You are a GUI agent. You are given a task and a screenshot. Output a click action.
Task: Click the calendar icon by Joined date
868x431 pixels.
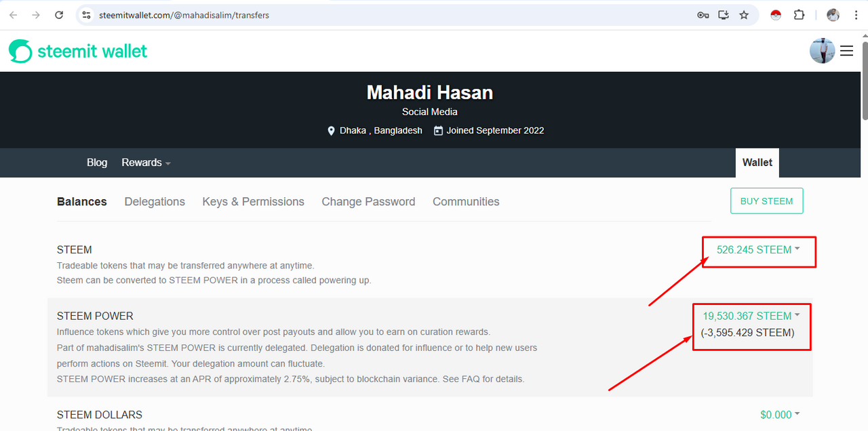(x=439, y=130)
